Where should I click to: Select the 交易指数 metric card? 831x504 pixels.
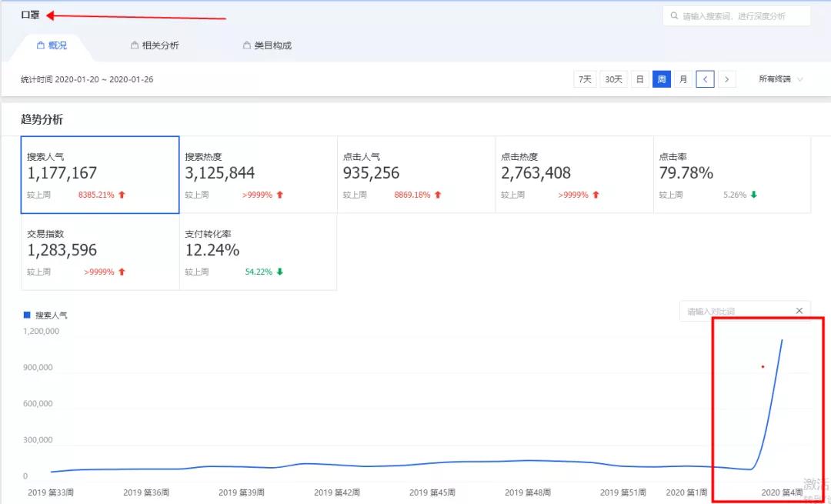tap(100, 252)
